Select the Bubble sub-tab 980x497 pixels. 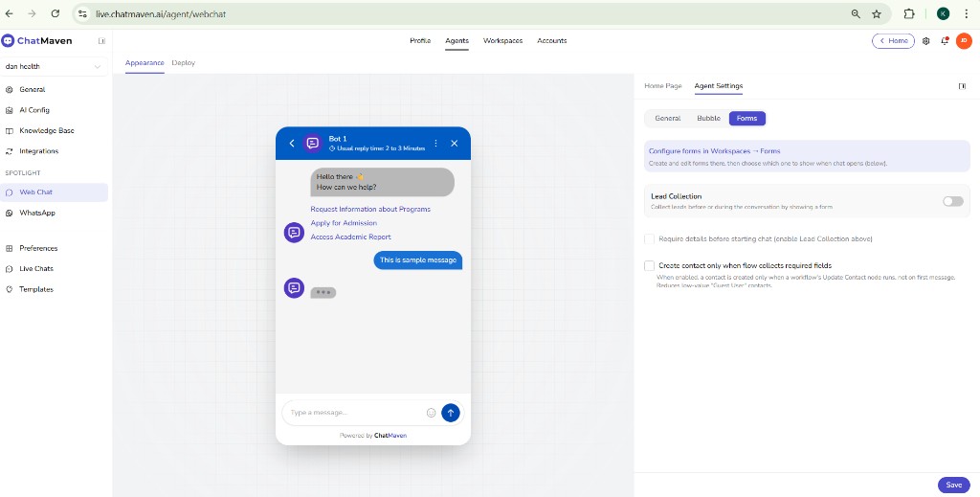[709, 118]
